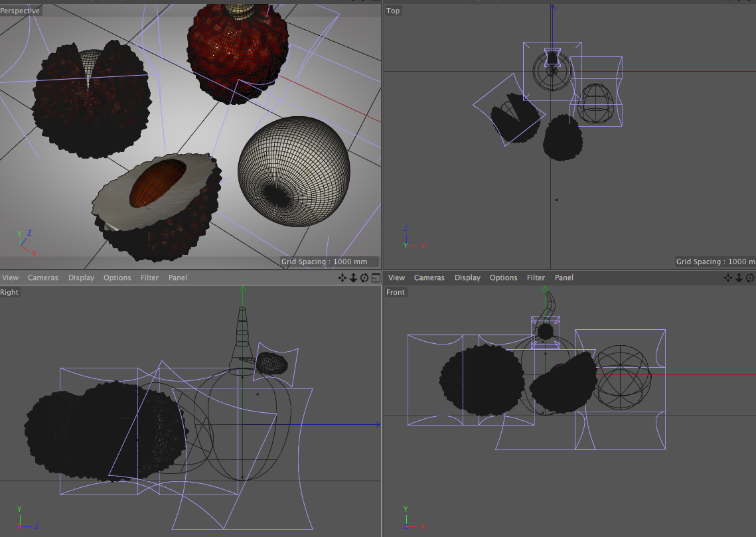Click the zoom icon on the right viewport toolbar
This screenshot has width=756, height=537.
[x=739, y=277]
